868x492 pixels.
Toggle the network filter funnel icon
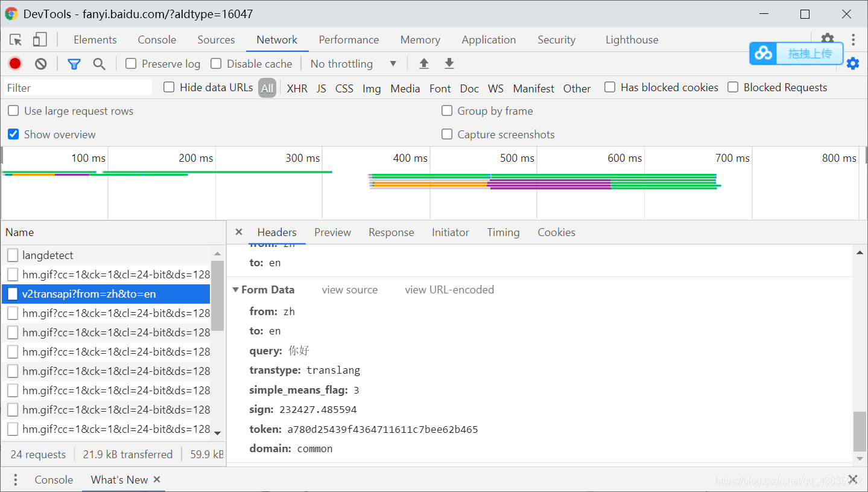click(74, 63)
